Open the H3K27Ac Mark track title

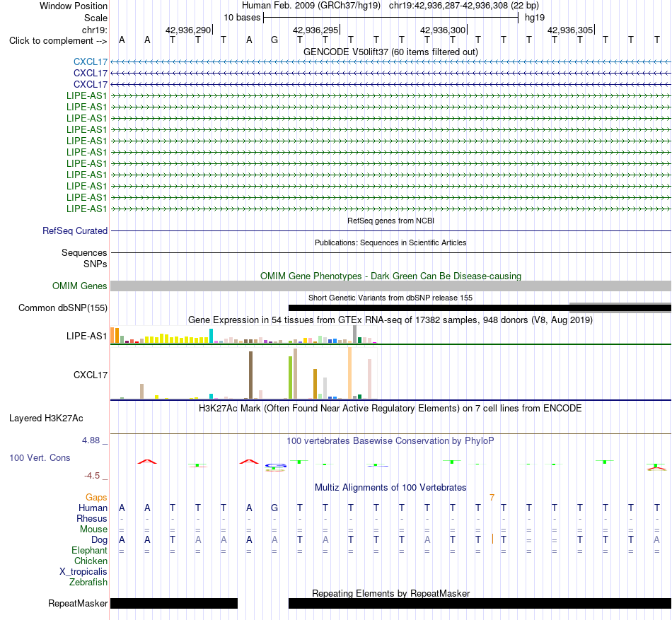pos(390,409)
